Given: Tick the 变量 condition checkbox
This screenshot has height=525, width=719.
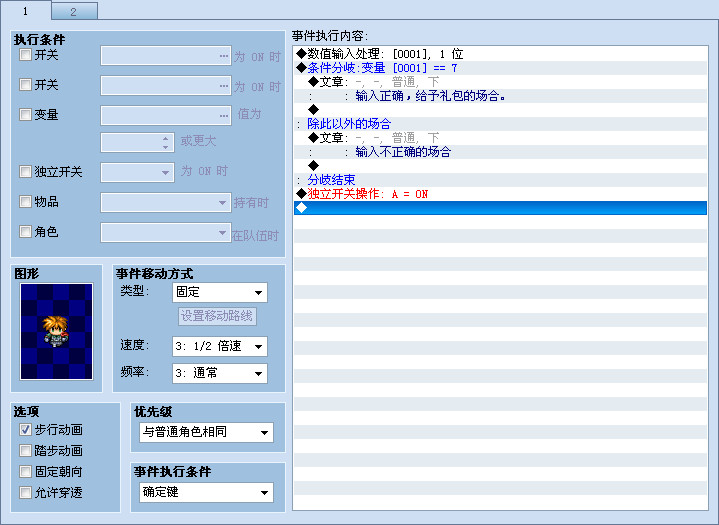Looking at the screenshot, I should tap(25, 115).
